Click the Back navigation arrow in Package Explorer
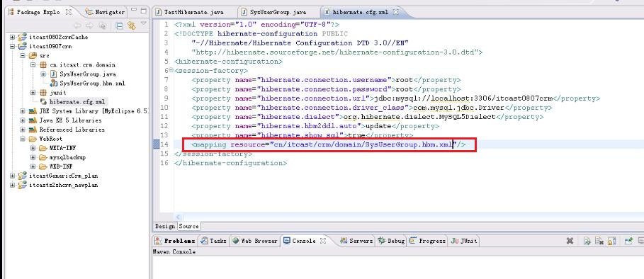The width and height of the screenshot is (644, 279). point(77,25)
